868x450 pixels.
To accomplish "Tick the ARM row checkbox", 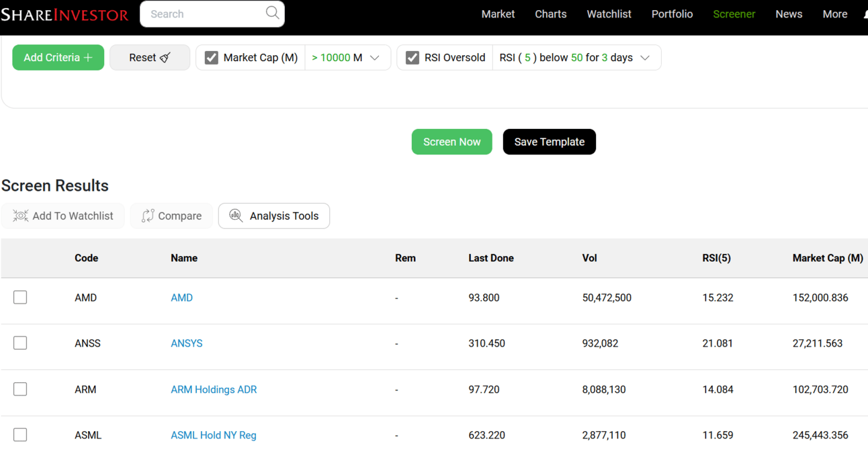I will [20, 390].
